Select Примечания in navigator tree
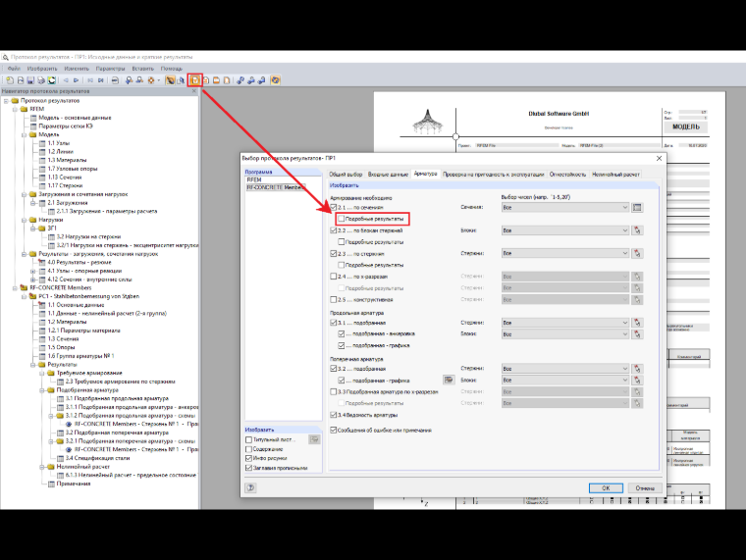 (x=74, y=484)
